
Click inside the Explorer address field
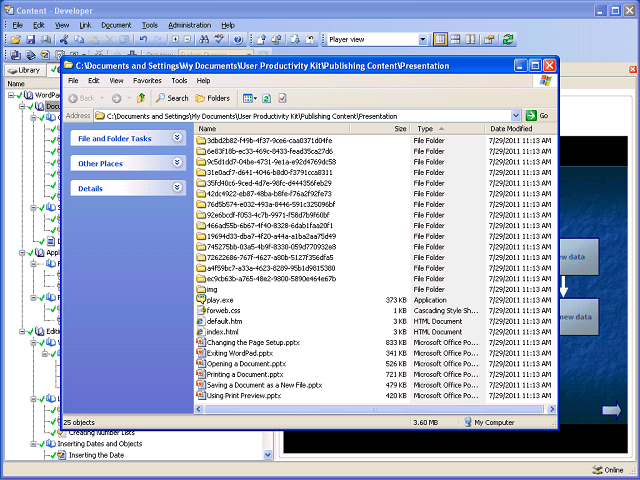(x=302, y=116)
